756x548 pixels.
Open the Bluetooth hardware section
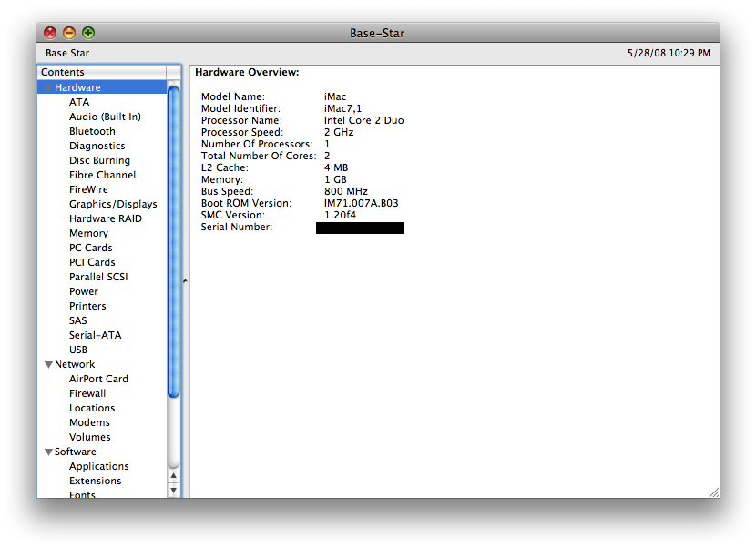(92, 131)
